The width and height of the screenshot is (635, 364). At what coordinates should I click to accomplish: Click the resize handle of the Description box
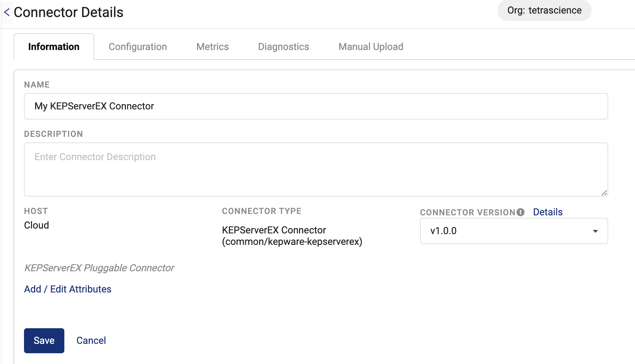coord(604,193)
